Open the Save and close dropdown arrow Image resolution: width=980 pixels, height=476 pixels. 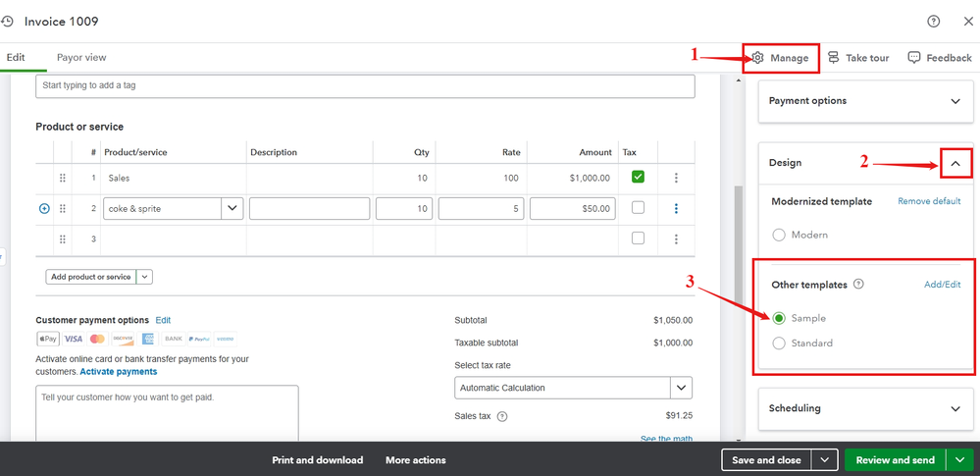coord(825,459)
